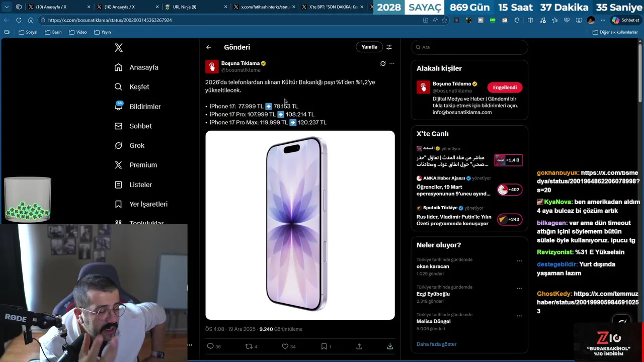
Task: Open the favorites list icon in the toolbar
Action: [554, 20]
